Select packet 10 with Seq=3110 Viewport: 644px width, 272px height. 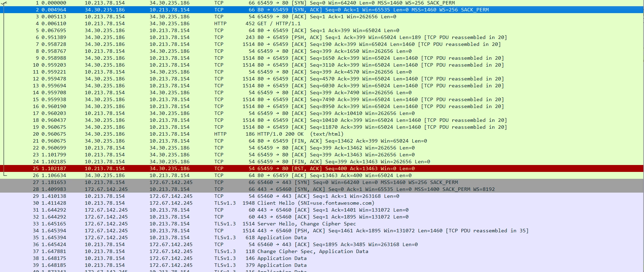322,65
